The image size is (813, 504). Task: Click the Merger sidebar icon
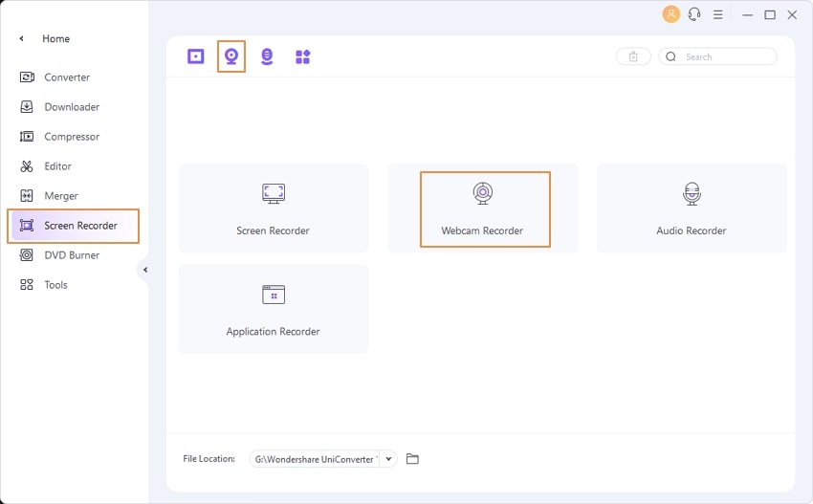coord(27,196)
